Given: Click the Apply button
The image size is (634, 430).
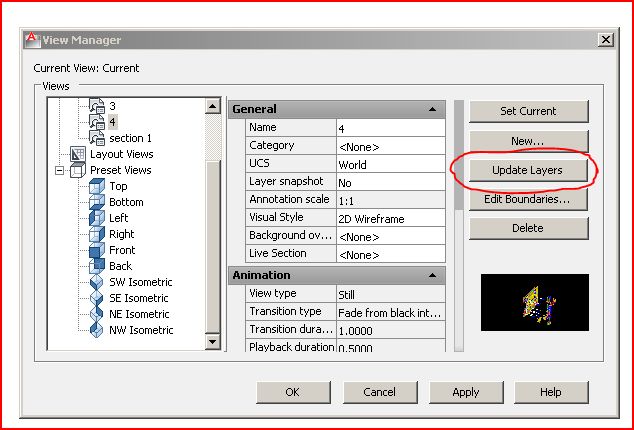Looking at the screenshot, I should [x=466, y=392].
